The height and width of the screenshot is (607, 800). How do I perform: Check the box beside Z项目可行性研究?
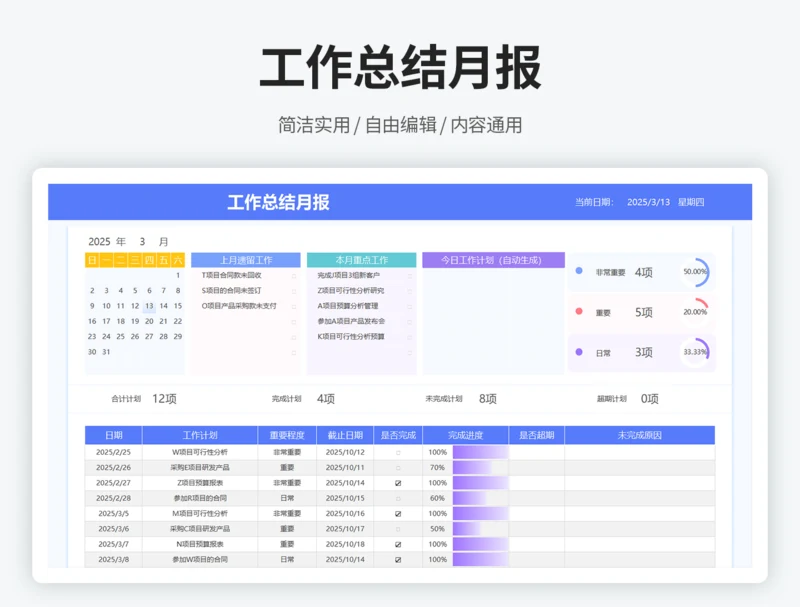tap(410, 291)
